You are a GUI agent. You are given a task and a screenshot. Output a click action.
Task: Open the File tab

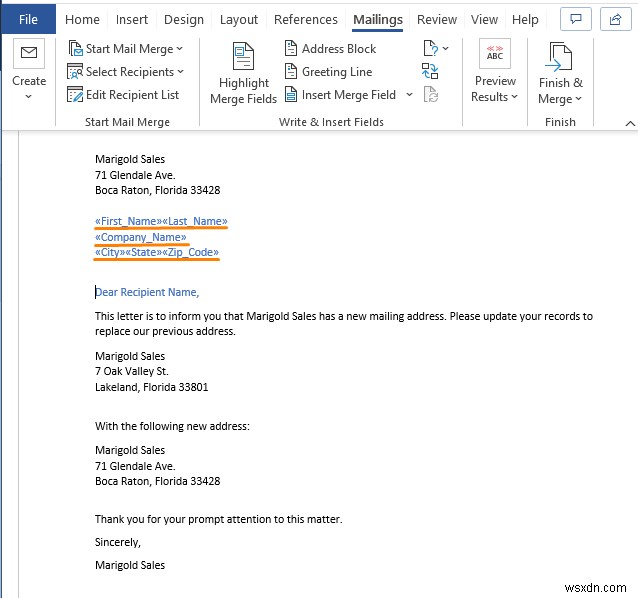point(28,19)
